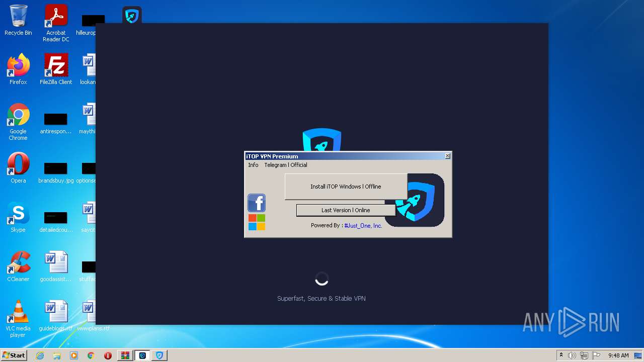Click the Show desktop button
Viewport: 644px width, 362px height.
638,355
